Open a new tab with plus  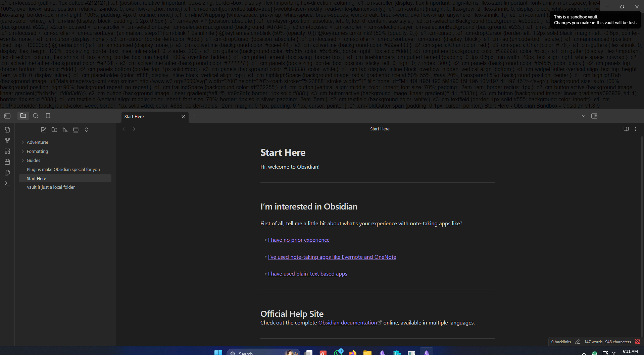[195, 116]
